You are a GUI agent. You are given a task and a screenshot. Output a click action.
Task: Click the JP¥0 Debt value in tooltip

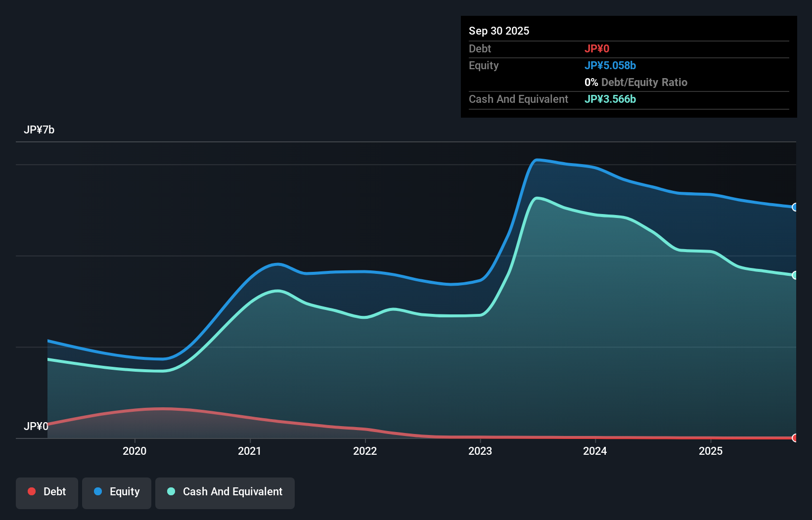click(x=597, y=48)
